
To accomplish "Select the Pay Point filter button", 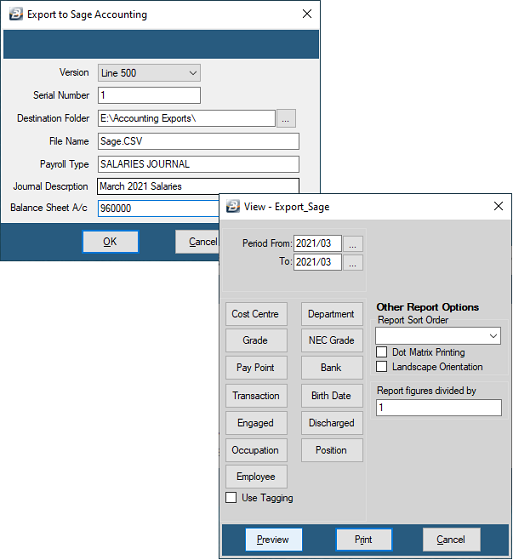I will tap(256, 368).
